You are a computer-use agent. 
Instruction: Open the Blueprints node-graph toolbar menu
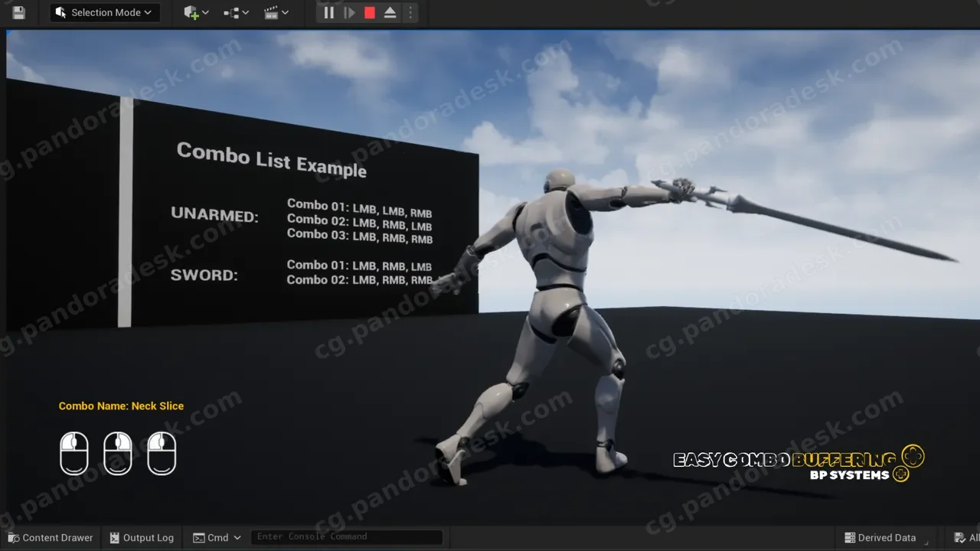click(236, 12)
